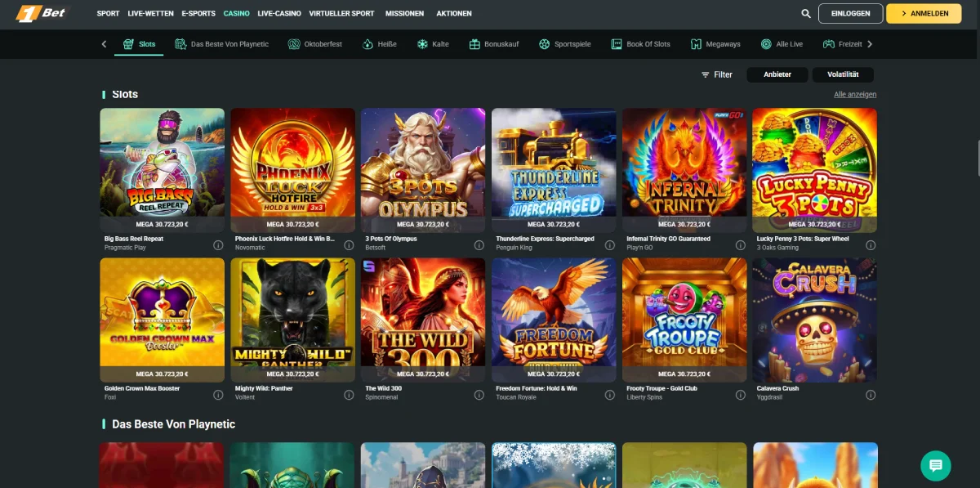This screenshot has width=980, height=488.
Task: Show info for Mighty Wild: Panther
Action: [x=349, y=395]
